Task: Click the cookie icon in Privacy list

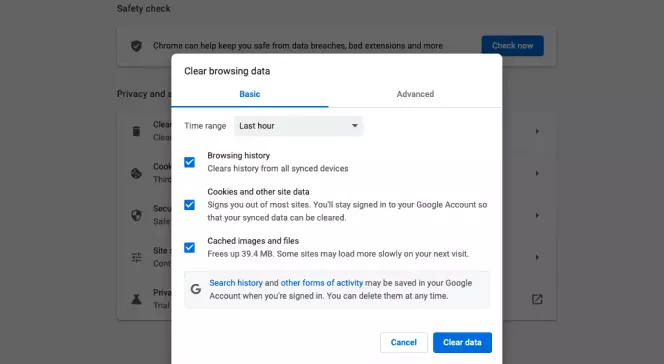Action: point(136,173)
